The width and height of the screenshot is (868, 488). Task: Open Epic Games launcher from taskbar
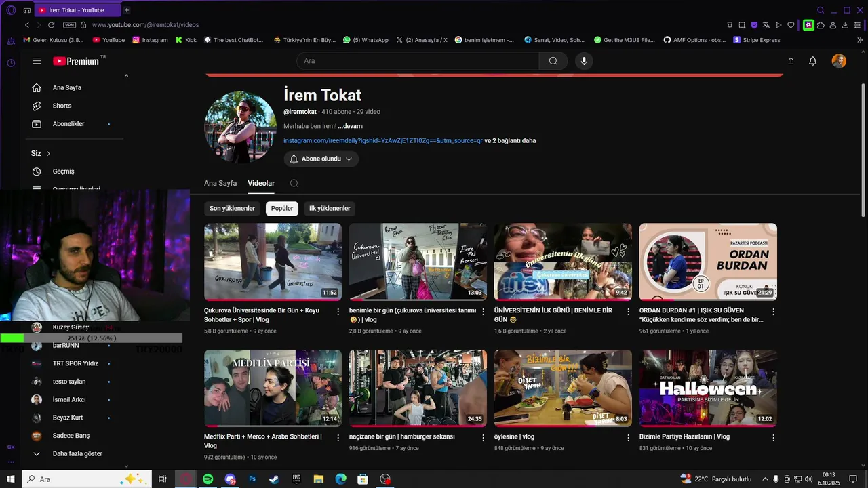[x=296, y=479]
